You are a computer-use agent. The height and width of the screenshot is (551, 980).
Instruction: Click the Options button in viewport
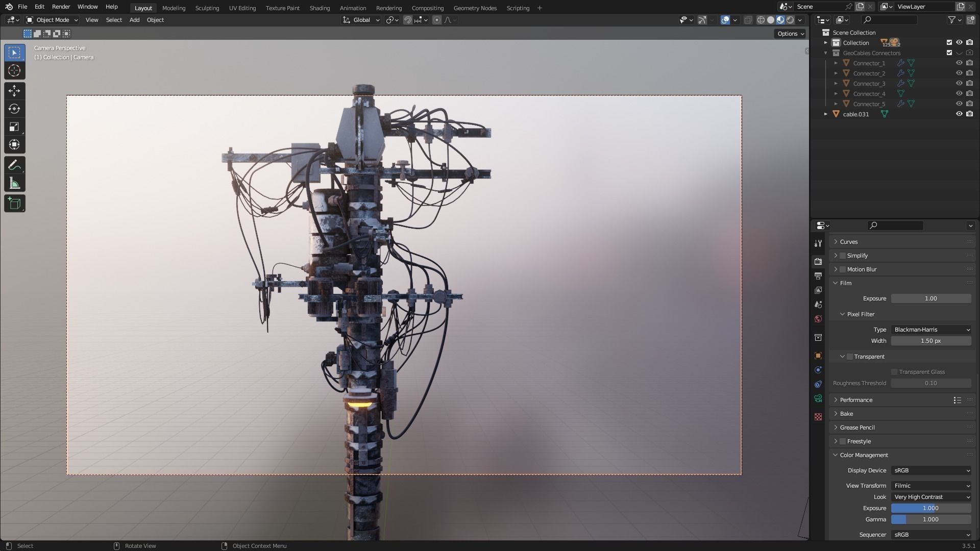click(790, 34)
